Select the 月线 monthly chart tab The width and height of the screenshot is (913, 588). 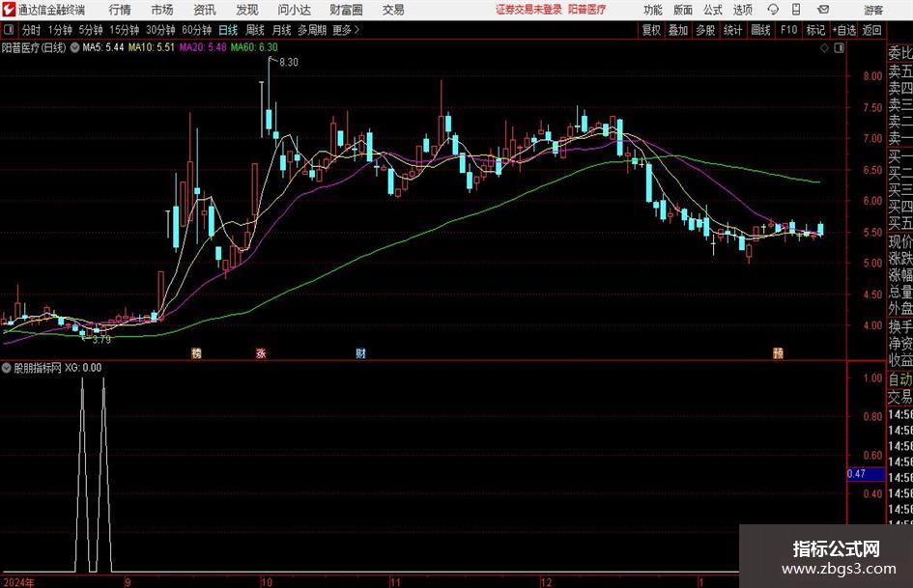[x=282, y=30]
